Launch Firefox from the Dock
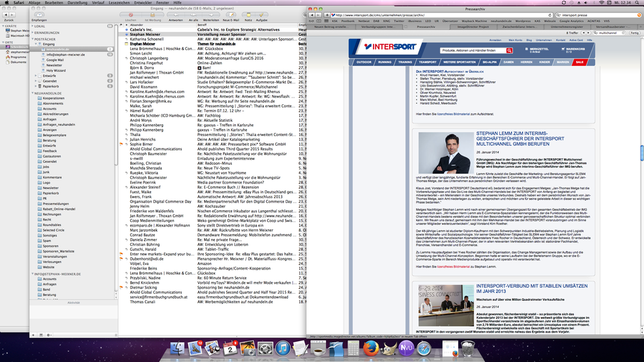Image resolution: width=644 pixels, height=362 pixels. (371, 348)
